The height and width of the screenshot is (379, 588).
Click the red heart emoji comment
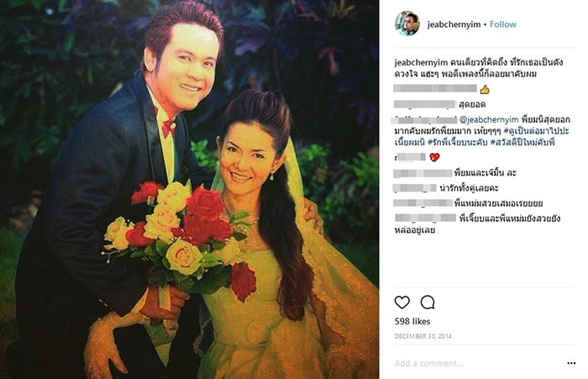click(x=434, y=157)
